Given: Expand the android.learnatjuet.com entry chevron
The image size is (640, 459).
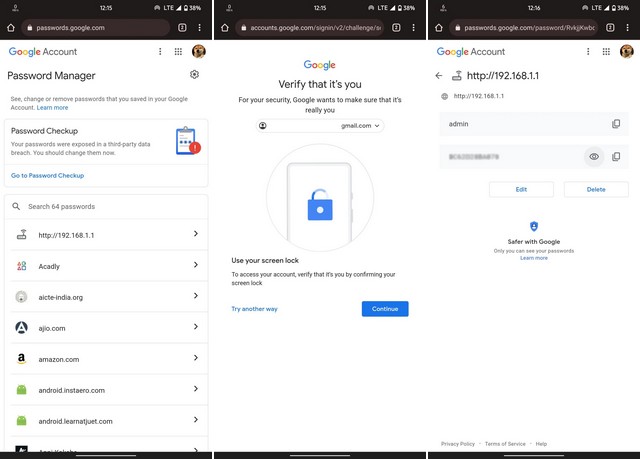Looking at the screenshot, I should 196,419.
